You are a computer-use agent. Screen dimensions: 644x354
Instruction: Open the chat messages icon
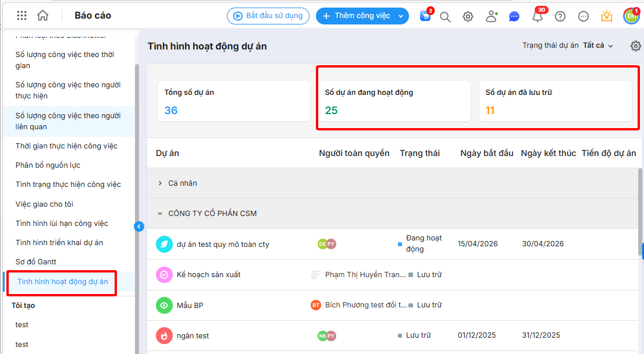click(x=514, y=16)
